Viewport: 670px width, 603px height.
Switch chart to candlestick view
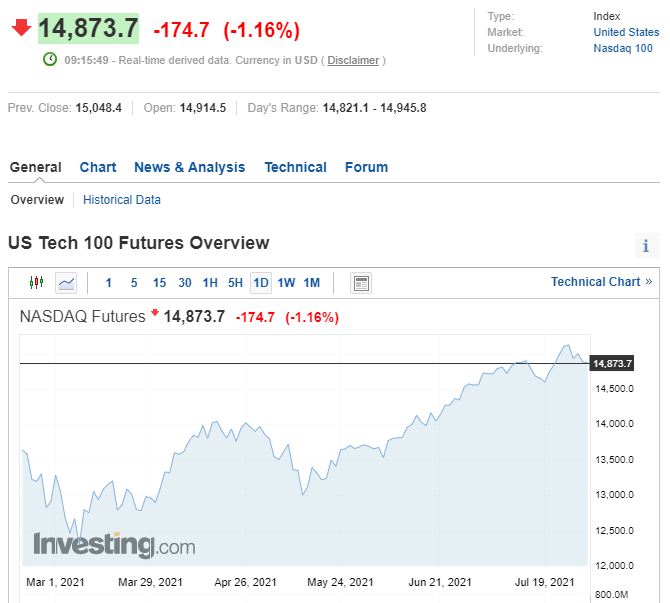(37, 283)
